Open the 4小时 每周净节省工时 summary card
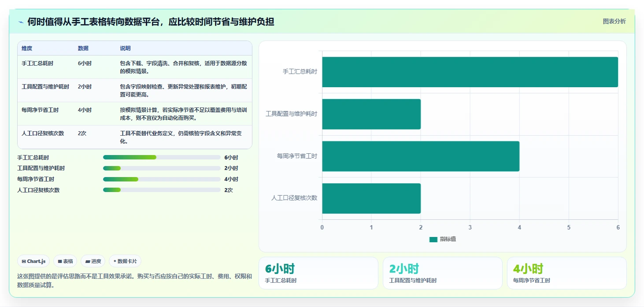 coord(567,273)
